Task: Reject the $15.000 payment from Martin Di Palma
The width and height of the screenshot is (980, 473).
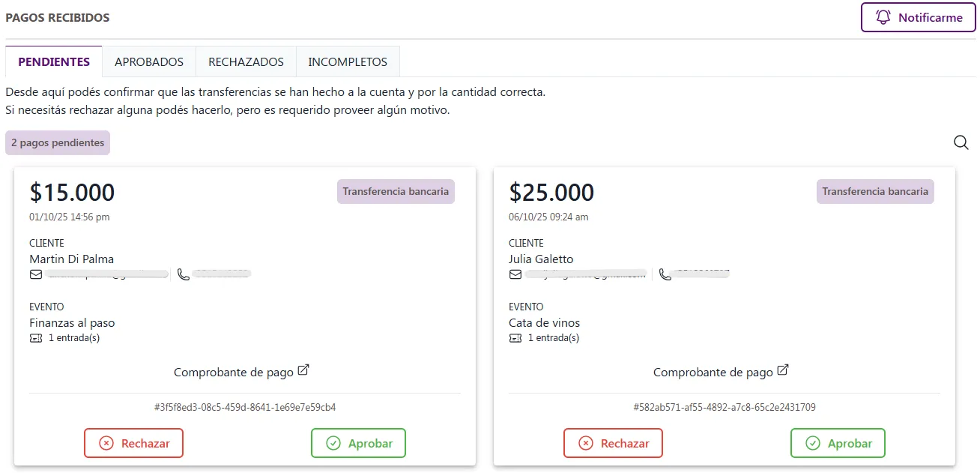Action: tap(133, 443)
